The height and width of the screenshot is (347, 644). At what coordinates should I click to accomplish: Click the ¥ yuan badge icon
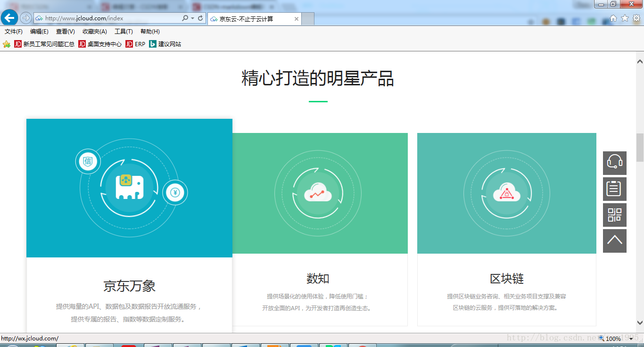[x=175, y=192]
